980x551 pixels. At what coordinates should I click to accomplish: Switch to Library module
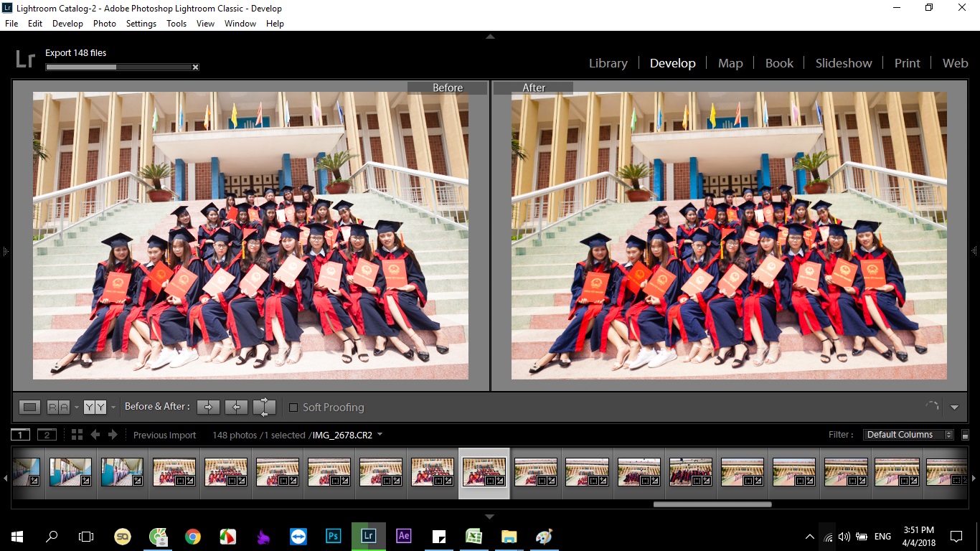[608, 63]
